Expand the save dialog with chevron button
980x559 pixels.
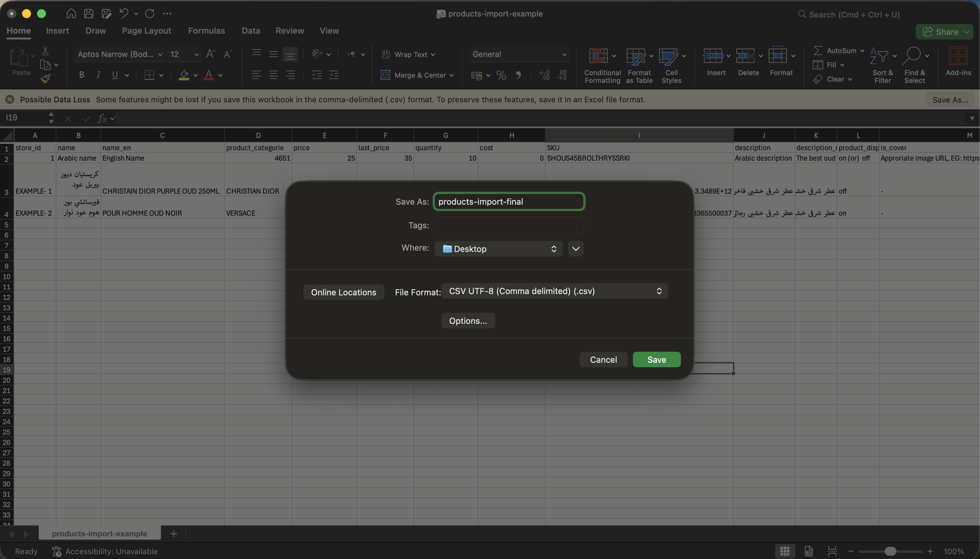click(576, 249)
